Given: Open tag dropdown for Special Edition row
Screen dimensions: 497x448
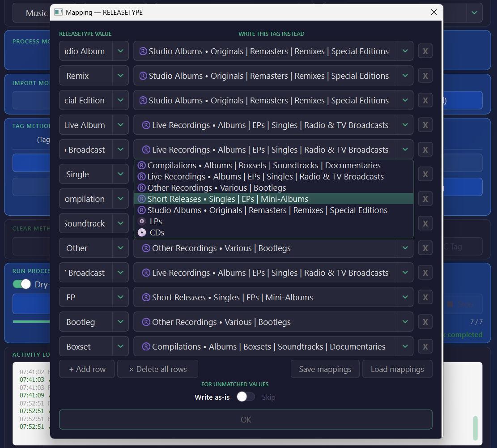Looking at the screenshot, I should 405,100.
